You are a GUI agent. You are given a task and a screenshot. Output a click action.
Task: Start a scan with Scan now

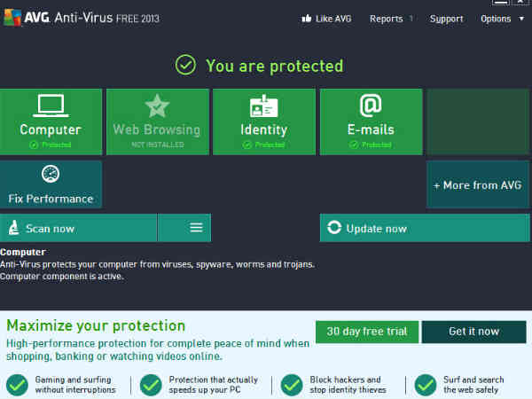click(78, 228)
